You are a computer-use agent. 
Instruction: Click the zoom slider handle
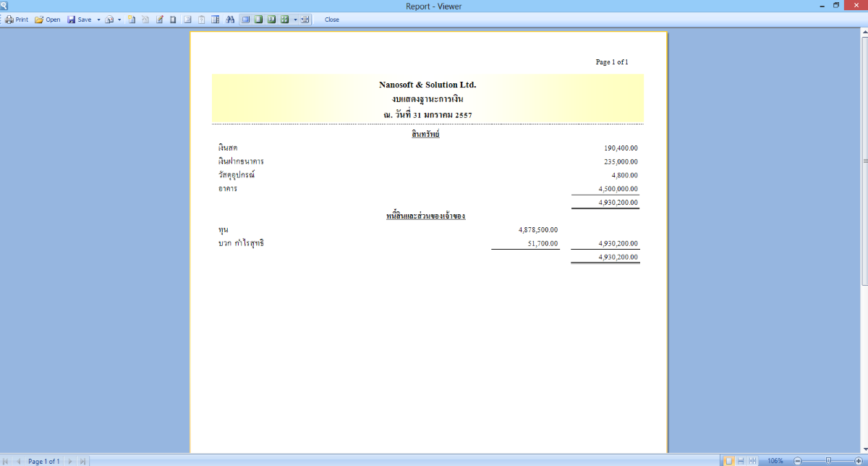828,461
